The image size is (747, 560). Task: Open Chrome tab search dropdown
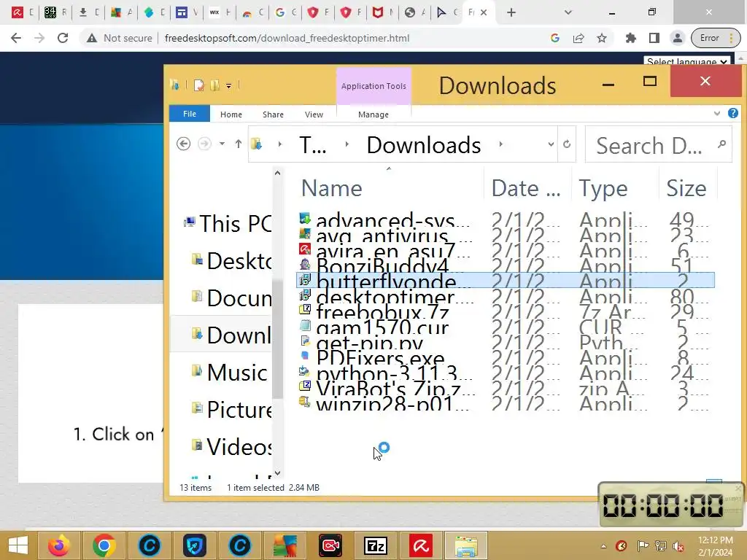[x=568, y=12]
